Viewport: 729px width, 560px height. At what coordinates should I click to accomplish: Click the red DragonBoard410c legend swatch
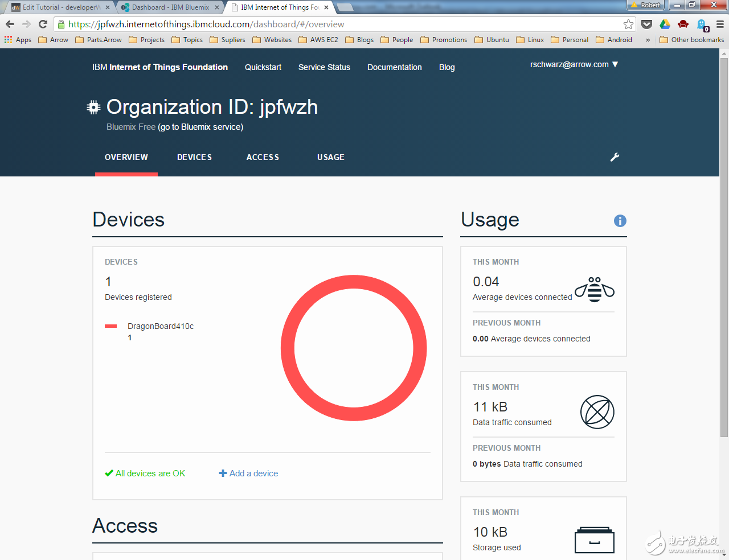[110, 326]
